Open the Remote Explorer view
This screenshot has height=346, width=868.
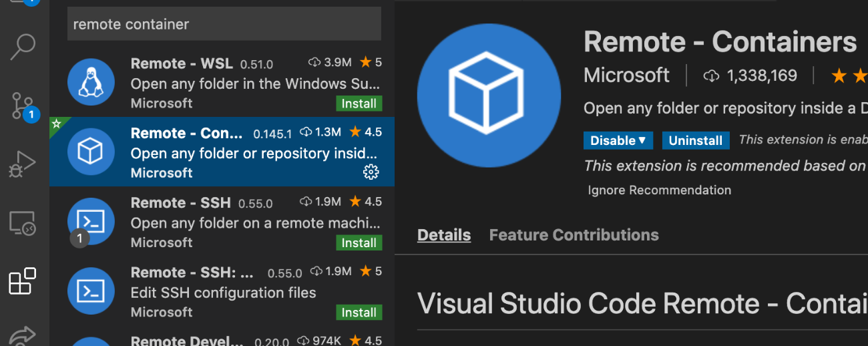[x=23, y=223]
